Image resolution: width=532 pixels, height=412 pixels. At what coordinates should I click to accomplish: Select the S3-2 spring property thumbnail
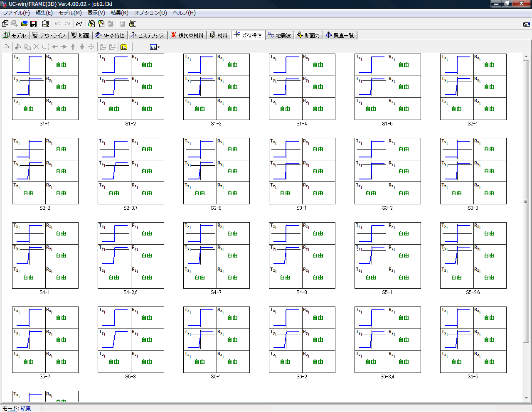(x=387, y=171)
